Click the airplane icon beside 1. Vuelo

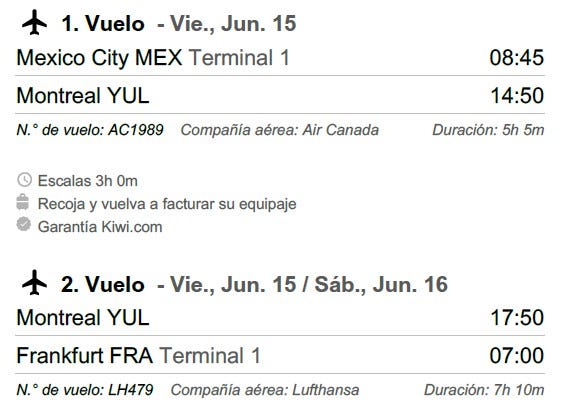point(34,22)
